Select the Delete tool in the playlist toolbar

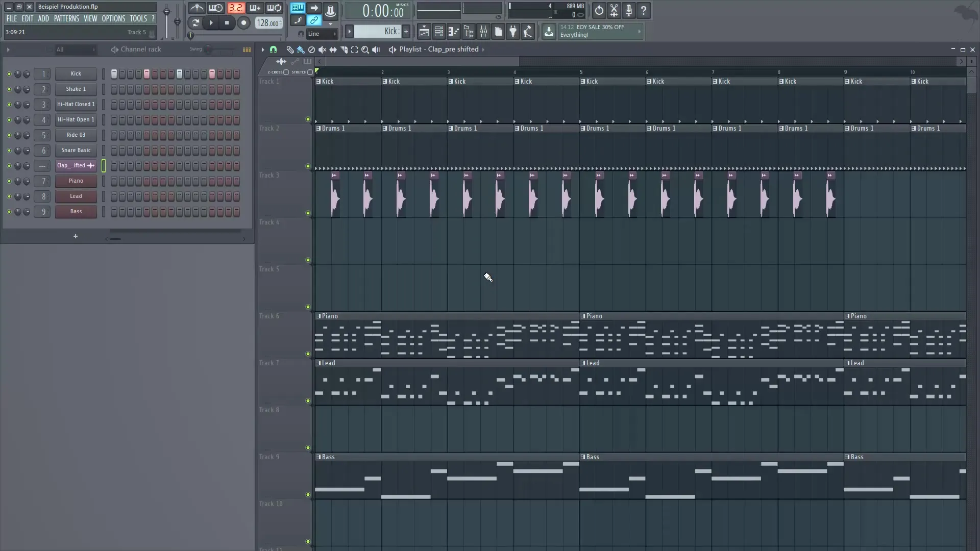311,49
